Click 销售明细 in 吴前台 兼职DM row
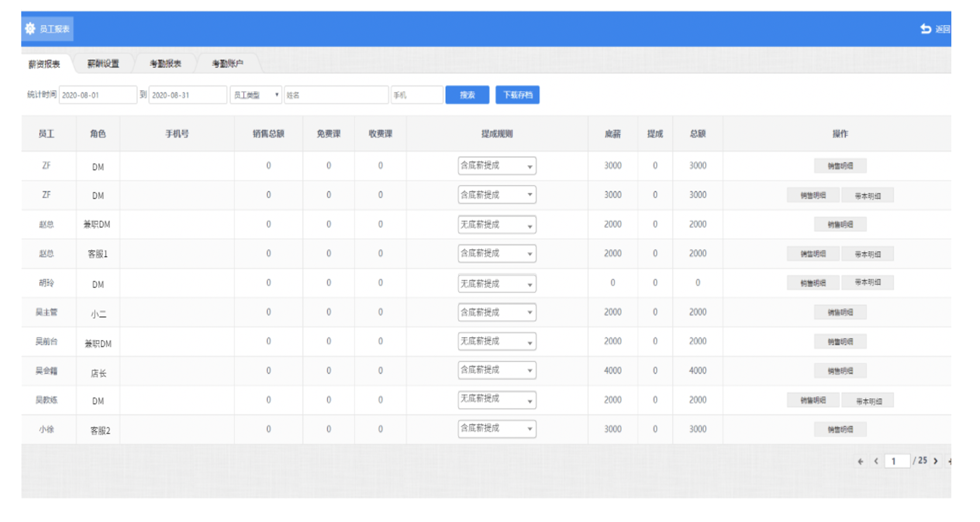The height and width of the screenshot is (522, 980). [840, 342]
